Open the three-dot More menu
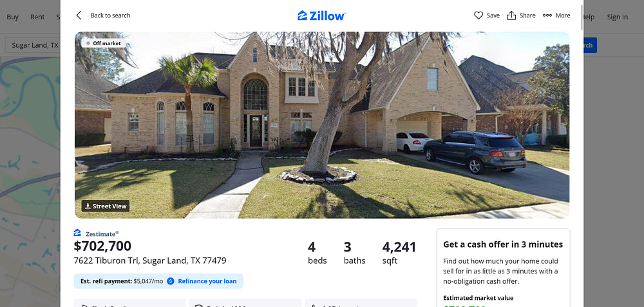644x307 pixels. click(556, 15)
